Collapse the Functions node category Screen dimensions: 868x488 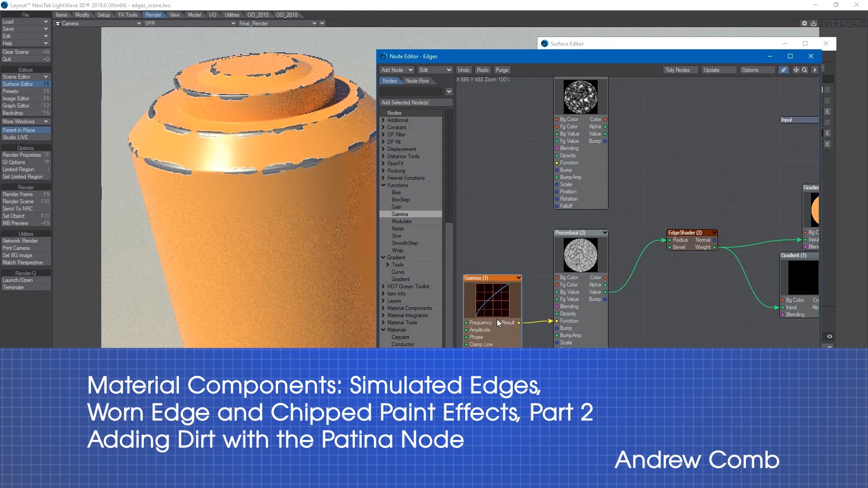pyautogui.click(x=383, y=185)
